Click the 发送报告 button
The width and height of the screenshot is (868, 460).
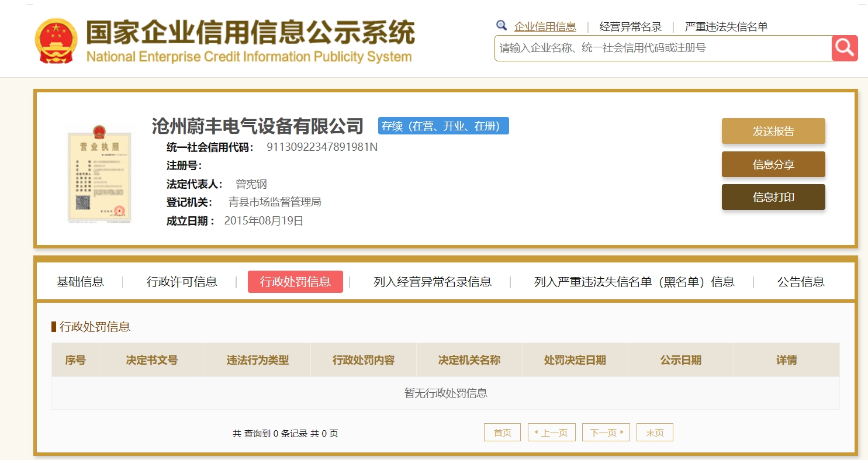[x=773, y=131]
